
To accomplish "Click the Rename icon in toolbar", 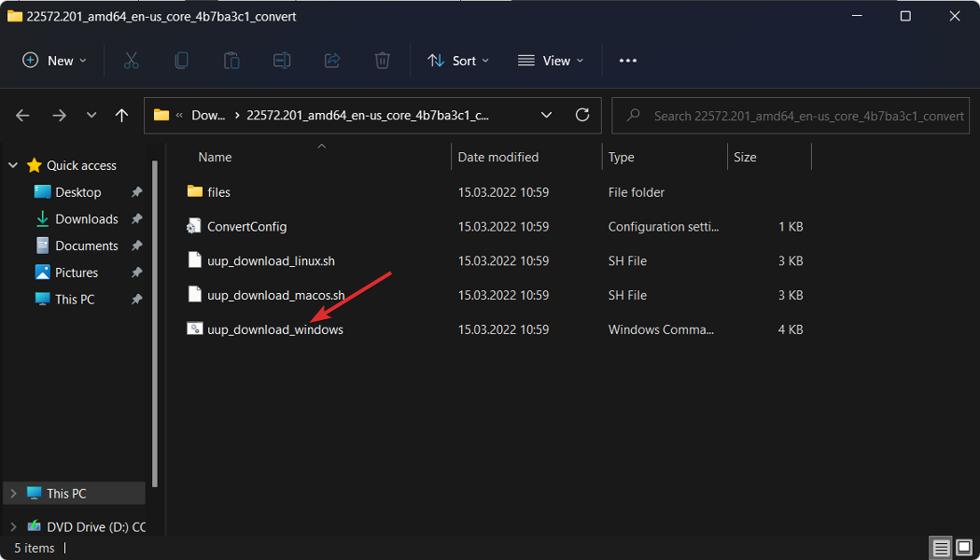I will (282, 61).
